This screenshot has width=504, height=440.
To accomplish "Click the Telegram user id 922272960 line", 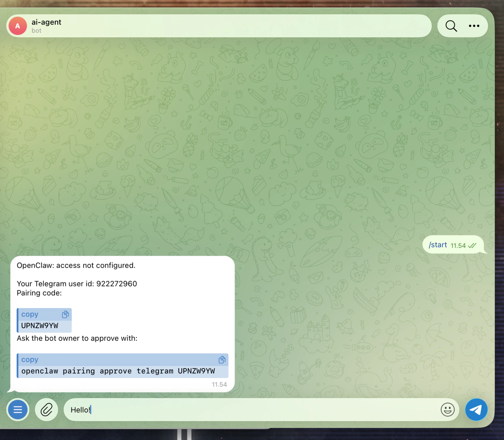I will point(77,284).
